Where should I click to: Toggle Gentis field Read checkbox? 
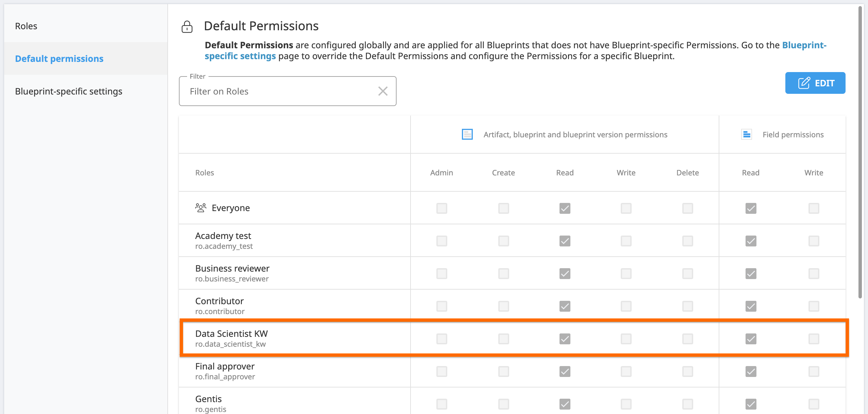click(751, 404)
